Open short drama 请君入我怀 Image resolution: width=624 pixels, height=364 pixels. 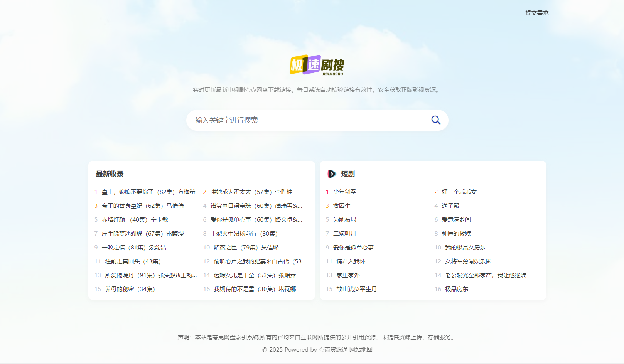pos(351,261)
